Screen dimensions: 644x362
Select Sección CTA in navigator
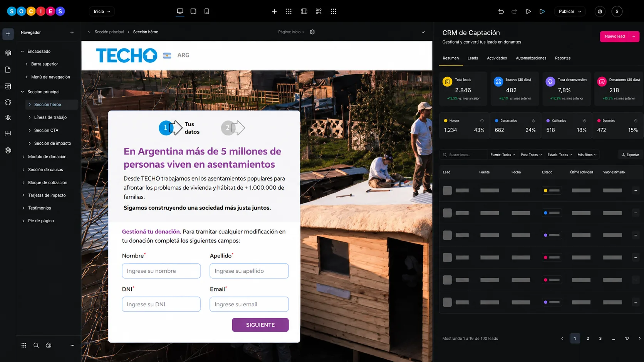pos(46,130)
